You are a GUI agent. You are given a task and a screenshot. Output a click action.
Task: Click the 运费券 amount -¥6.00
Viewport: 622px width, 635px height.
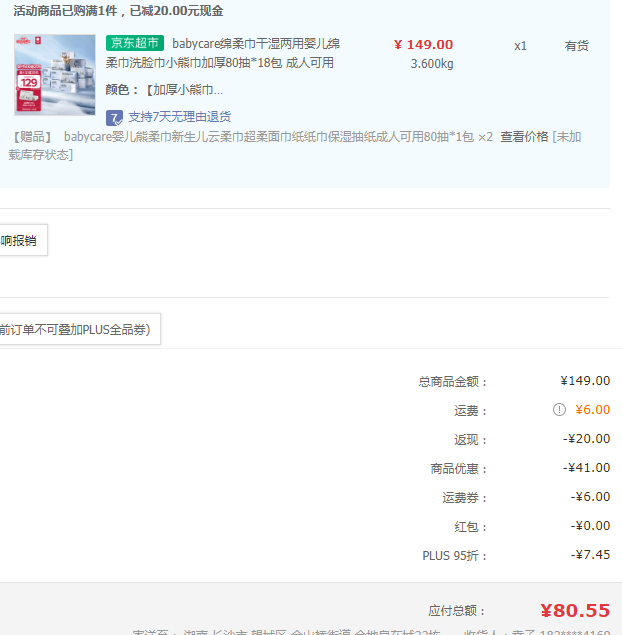[x=590, y=496]
